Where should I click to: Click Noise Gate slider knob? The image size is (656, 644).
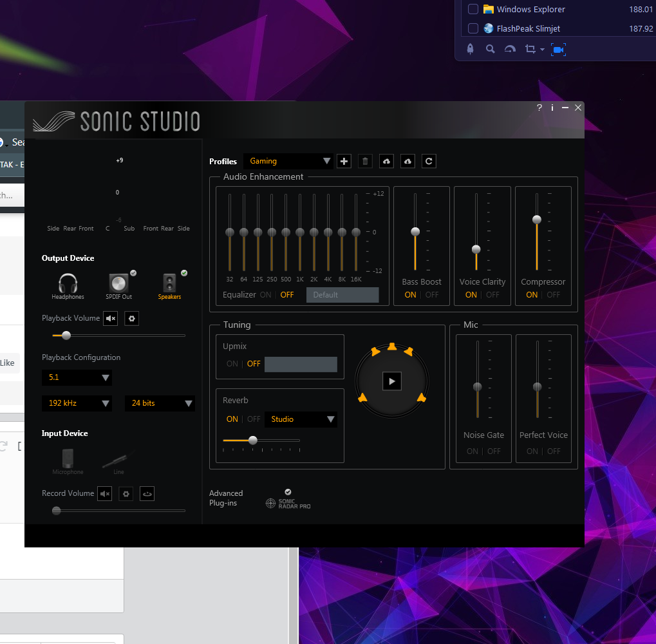(x=478, y=387)
